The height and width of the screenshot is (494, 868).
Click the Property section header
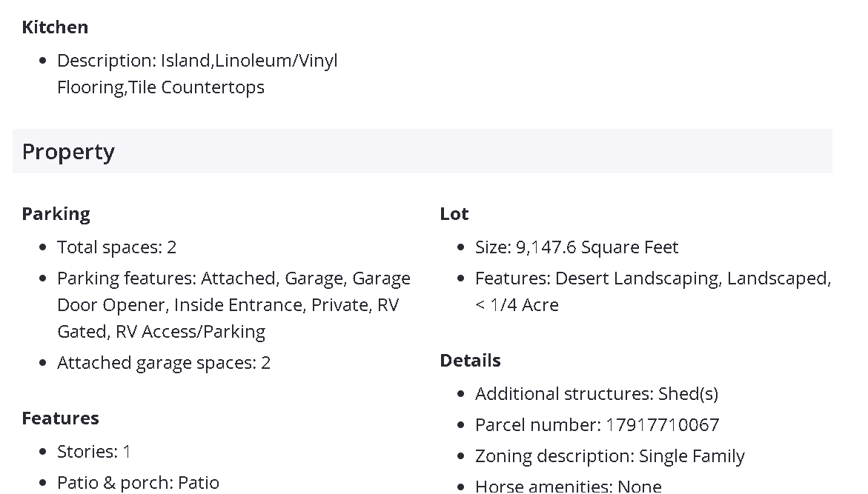[68, 152]
